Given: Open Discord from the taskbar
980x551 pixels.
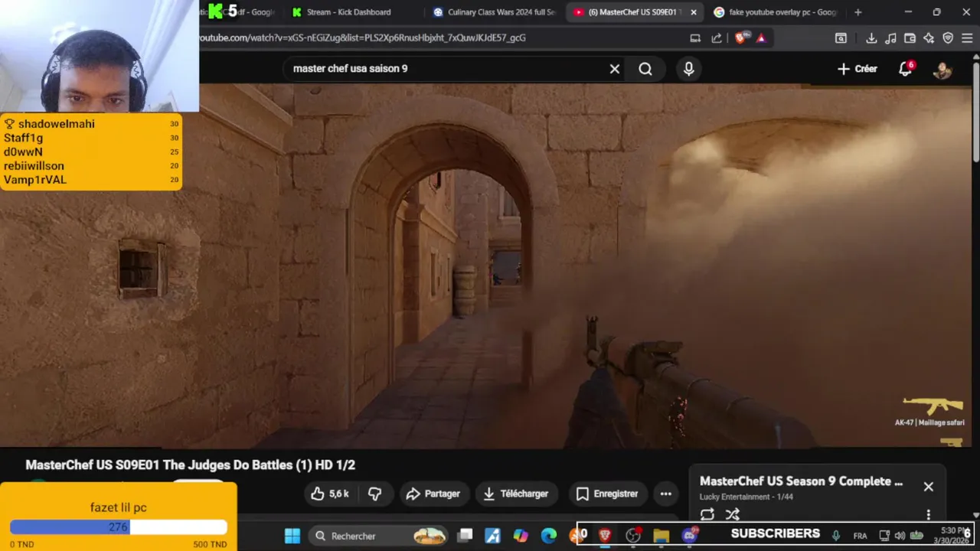Looking at the screenshot, I should [x=689, y=536].
